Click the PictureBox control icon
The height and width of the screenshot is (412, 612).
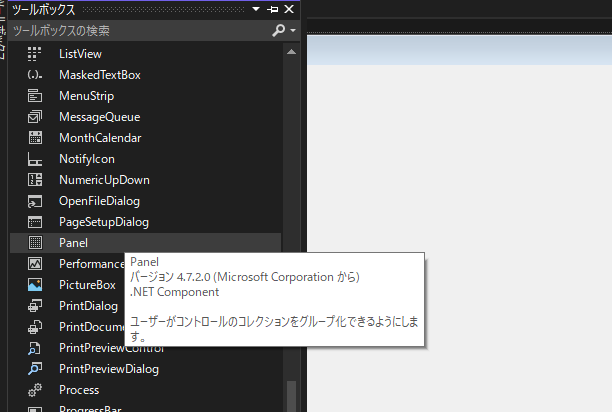pyautogui.click(x=35, y=285)
